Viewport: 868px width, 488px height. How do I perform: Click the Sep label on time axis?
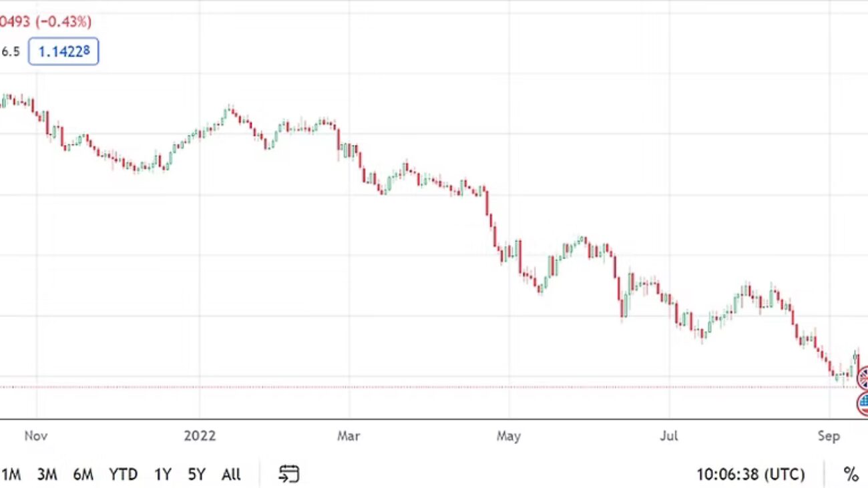[828, 436]
